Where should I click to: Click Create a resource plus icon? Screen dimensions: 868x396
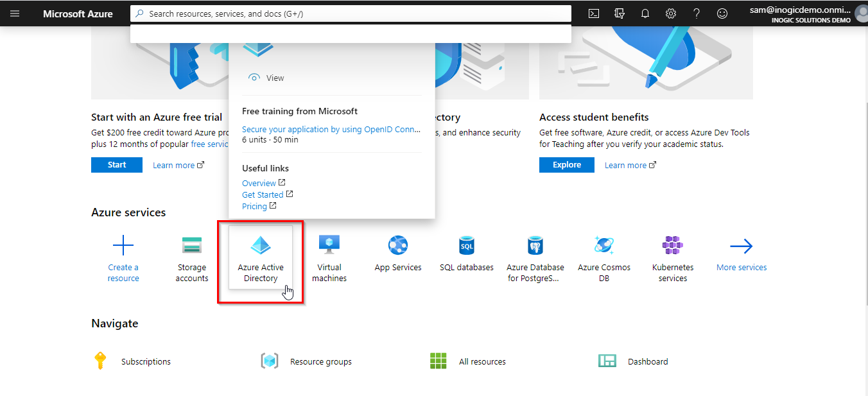pyautogui.click(x=123, y=245)
